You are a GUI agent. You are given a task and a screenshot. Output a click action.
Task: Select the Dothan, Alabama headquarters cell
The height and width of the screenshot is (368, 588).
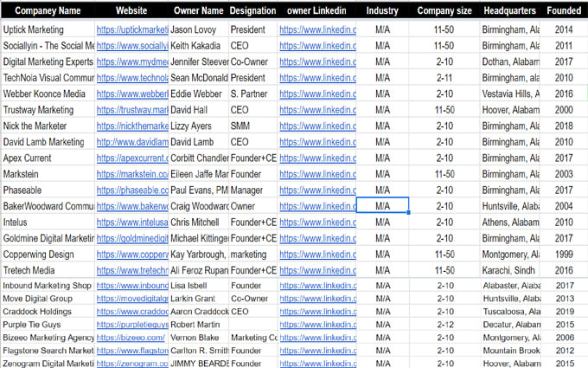point(509,62)
